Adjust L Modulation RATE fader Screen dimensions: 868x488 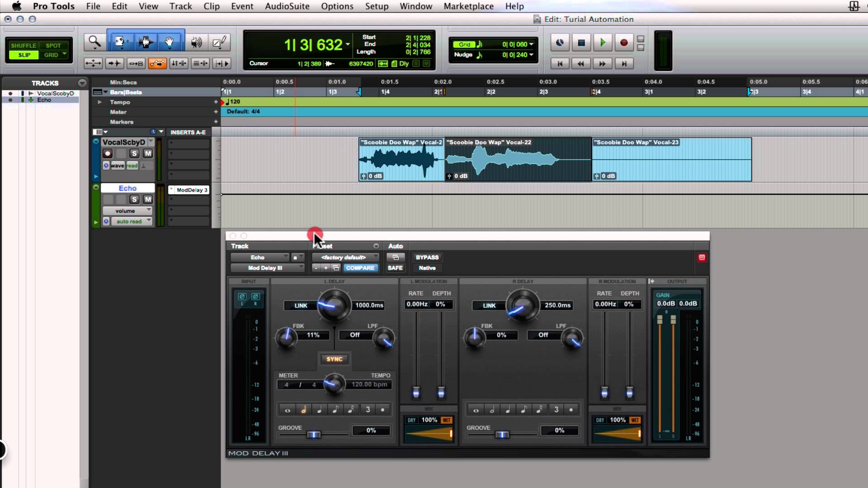point(416,392)
